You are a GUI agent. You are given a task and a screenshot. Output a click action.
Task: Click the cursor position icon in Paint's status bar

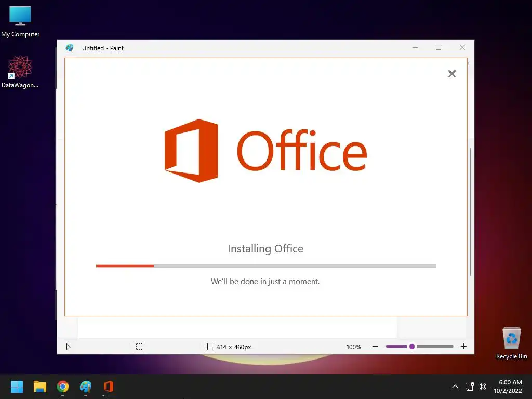coord(68,347)
